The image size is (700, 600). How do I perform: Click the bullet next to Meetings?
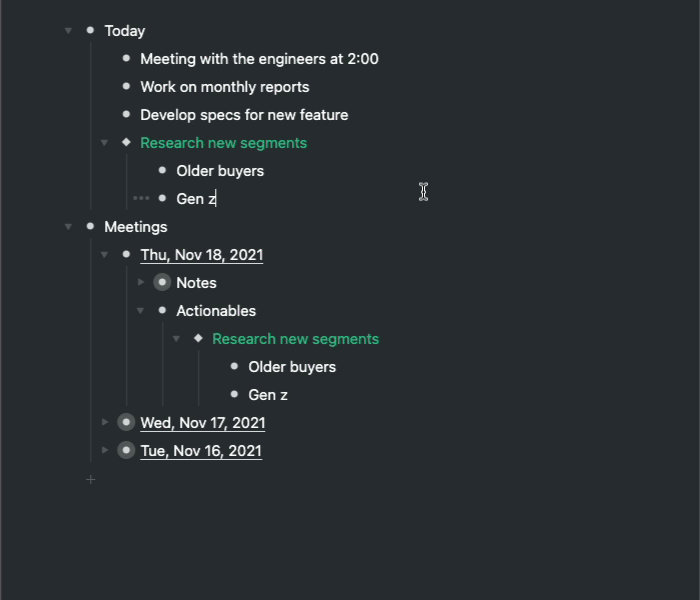coord(90,227)
